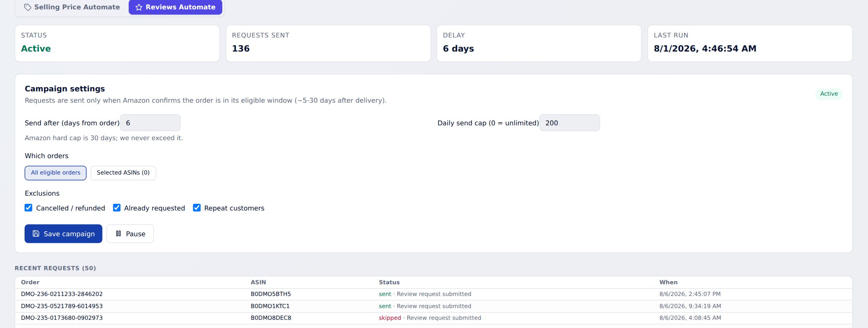Click ASIN B0DMO1KTC1
The image size is (868, 328).
tap(270, 306)
